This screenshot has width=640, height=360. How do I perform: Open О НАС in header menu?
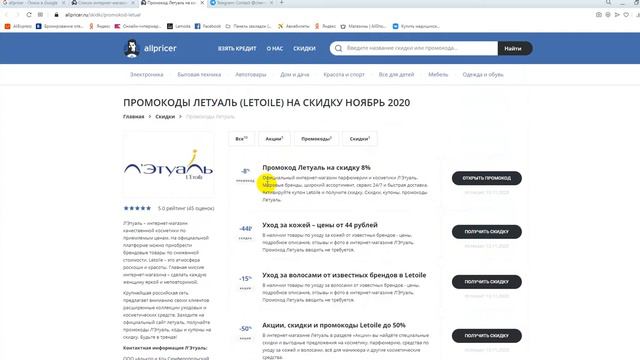point(275,48)
